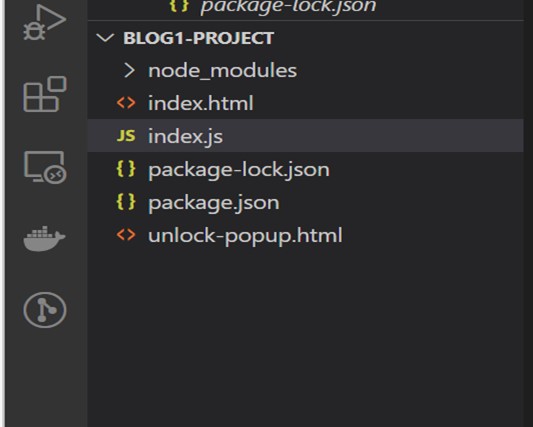Open the Run and Debug view

(44, 22)
